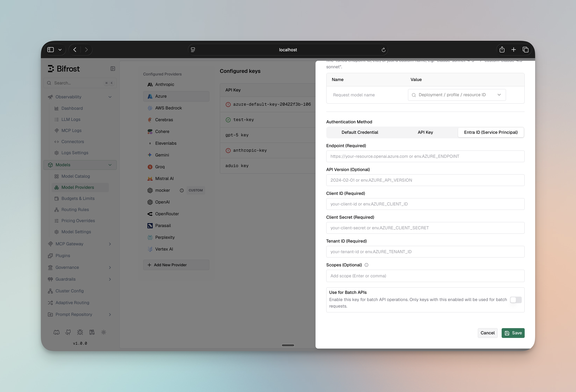Select the Anthropic provider
This screenshot has height=392, width=576.
coord(176,84)
